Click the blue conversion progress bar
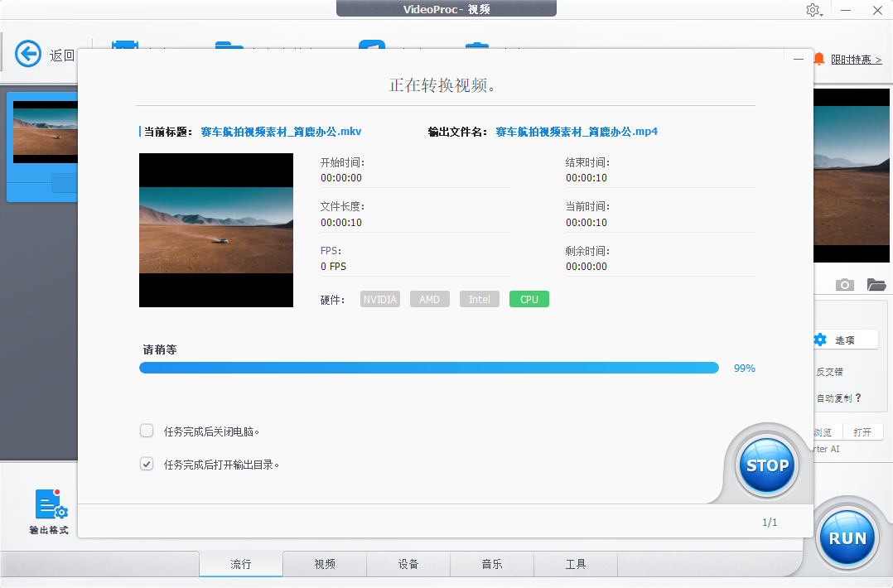Image resolution: width=893 pixels, height=588 pixels. tap(428, 368)
